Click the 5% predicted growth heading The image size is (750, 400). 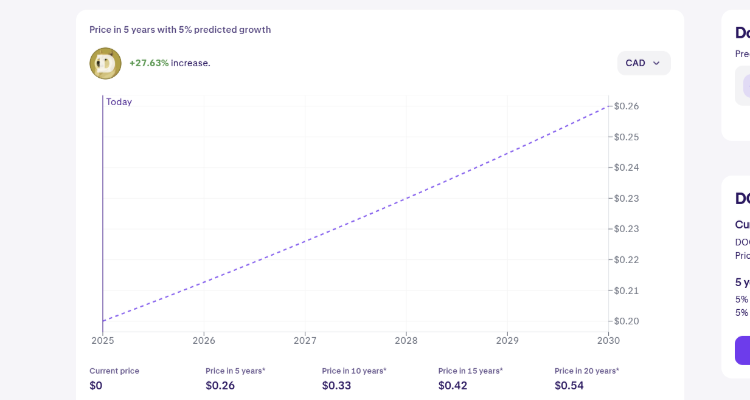(180, 29)
